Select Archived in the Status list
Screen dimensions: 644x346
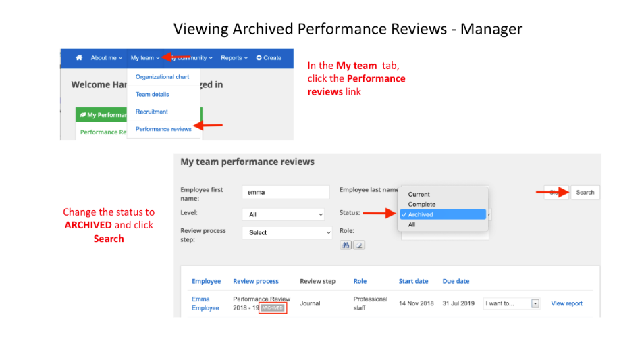(x=443, y=214)
